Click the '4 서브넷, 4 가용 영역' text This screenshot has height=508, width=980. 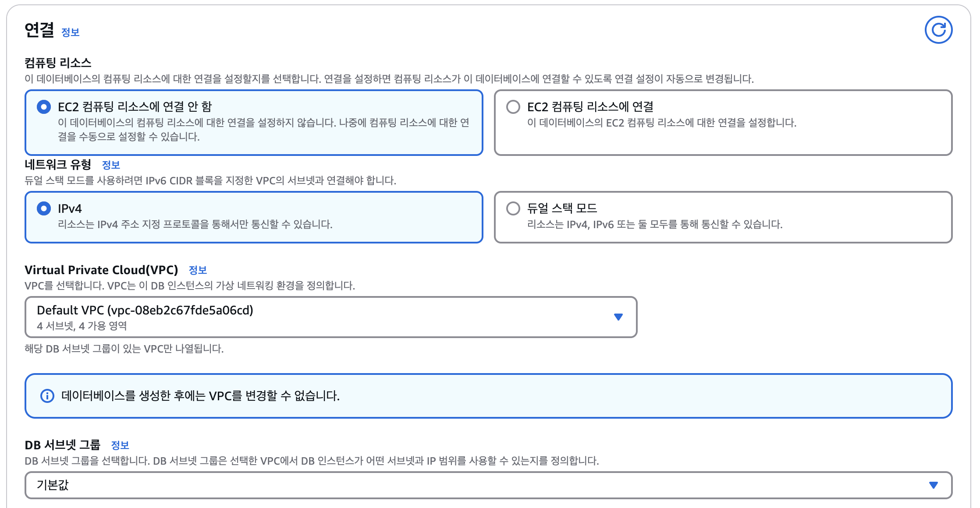point(82,326)
